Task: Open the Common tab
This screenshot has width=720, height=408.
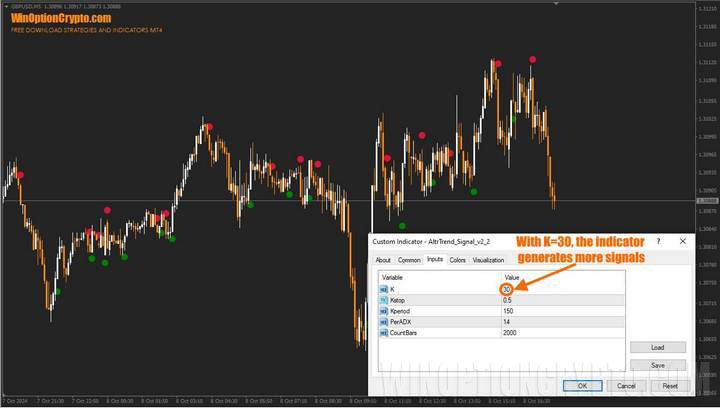Action: [x=409, y=260]
